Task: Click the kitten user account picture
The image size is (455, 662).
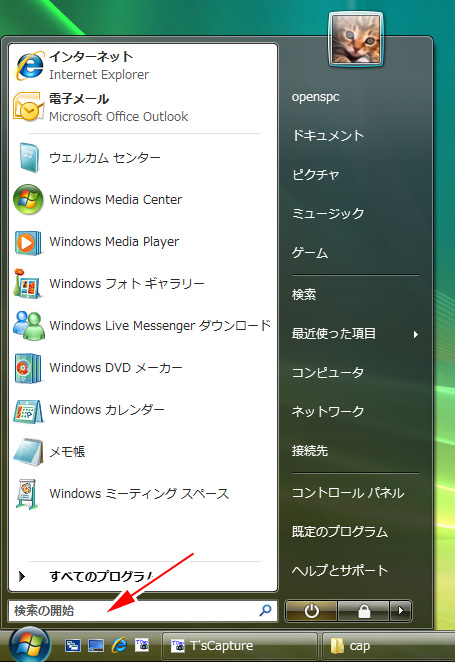Action: pyautogui.click(x=356, y=39)
